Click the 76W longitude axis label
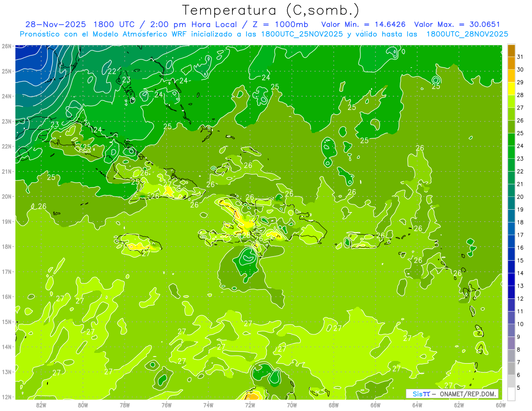Image resolution: width=532 pixels, height=411 pixels. point(167,405)
